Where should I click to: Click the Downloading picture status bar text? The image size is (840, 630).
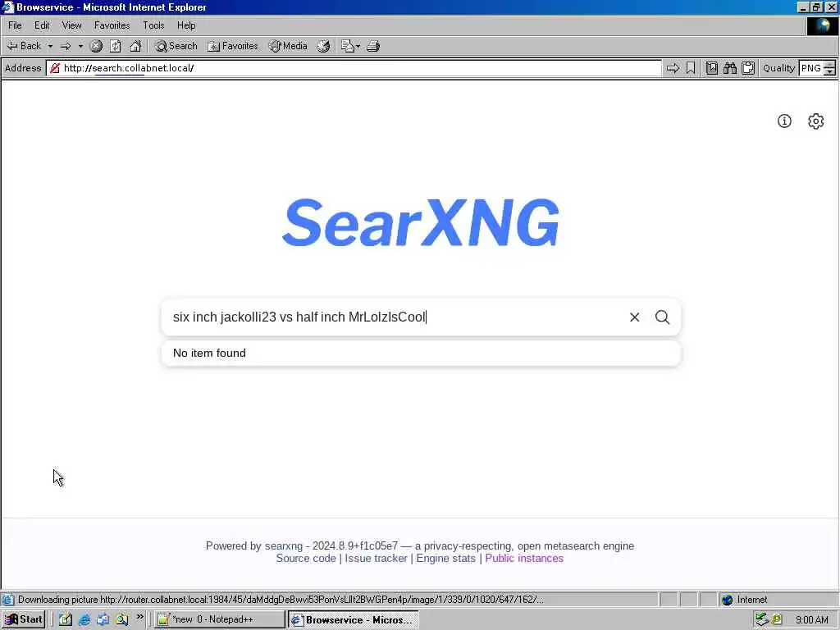coord(281,600)
